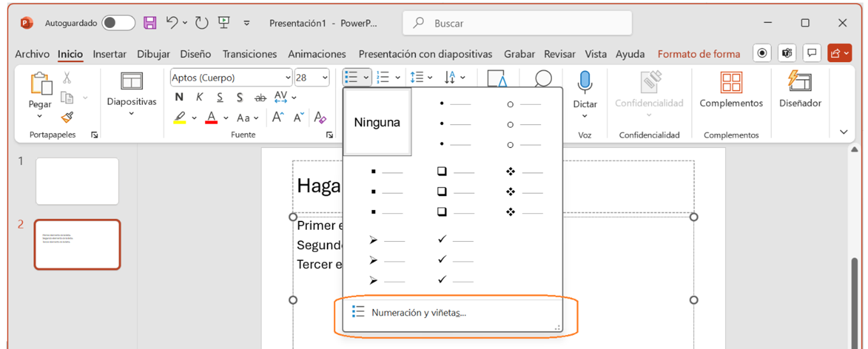Expand the Diapositivas dropdown
The image size is (868, 349).
point(131,114)
